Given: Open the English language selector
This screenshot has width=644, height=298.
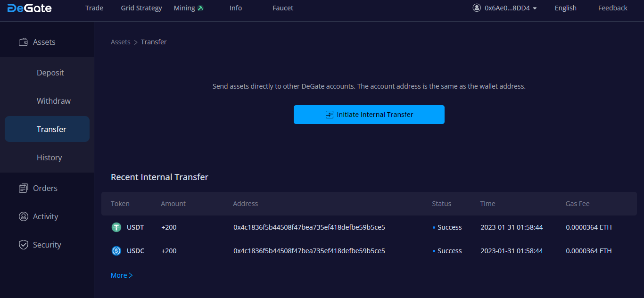Looking at the screenshot, I should pos(566,8).
